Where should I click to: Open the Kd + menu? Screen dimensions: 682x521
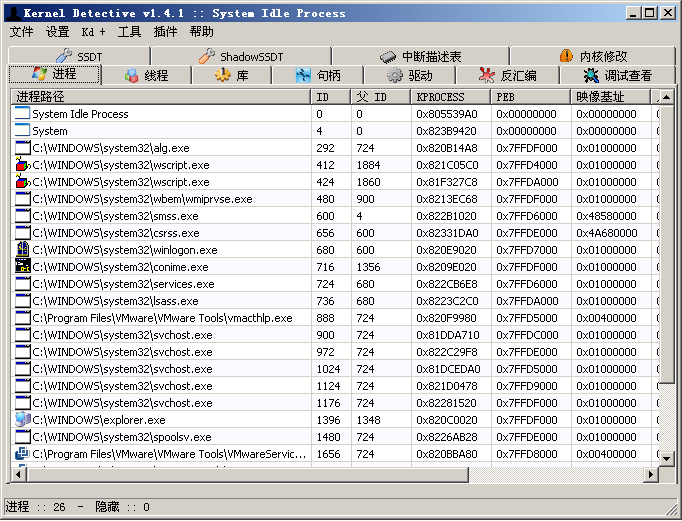coord(93,32)
